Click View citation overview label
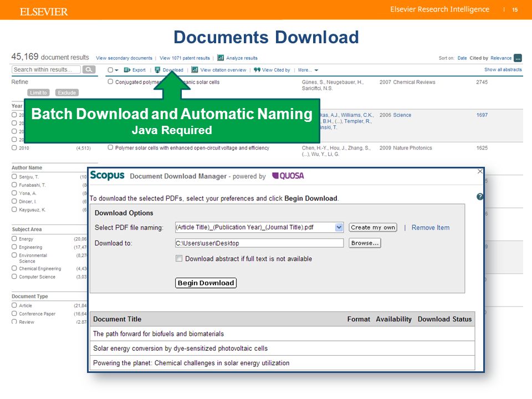532x399 pixels. coord(223,70)
